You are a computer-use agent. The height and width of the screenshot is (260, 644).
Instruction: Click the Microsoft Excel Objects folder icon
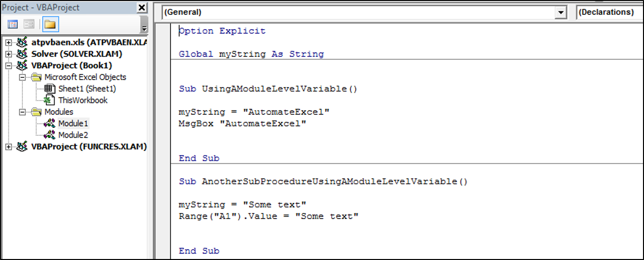coord(36,77)
